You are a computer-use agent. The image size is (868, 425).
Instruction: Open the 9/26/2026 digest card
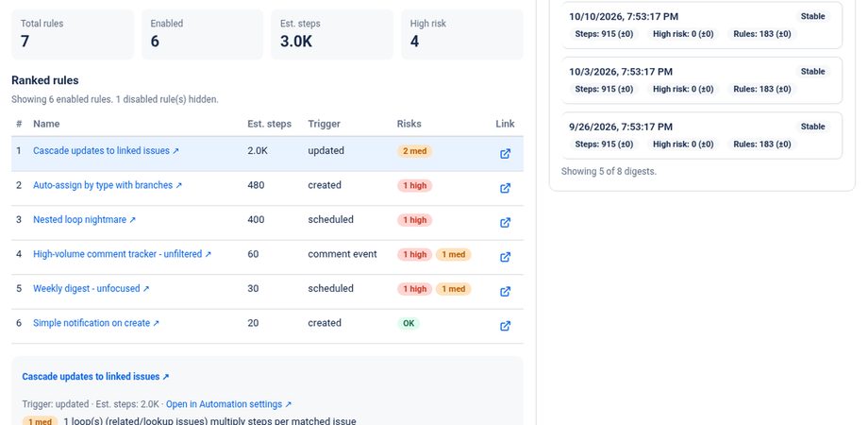pos(702,135)
